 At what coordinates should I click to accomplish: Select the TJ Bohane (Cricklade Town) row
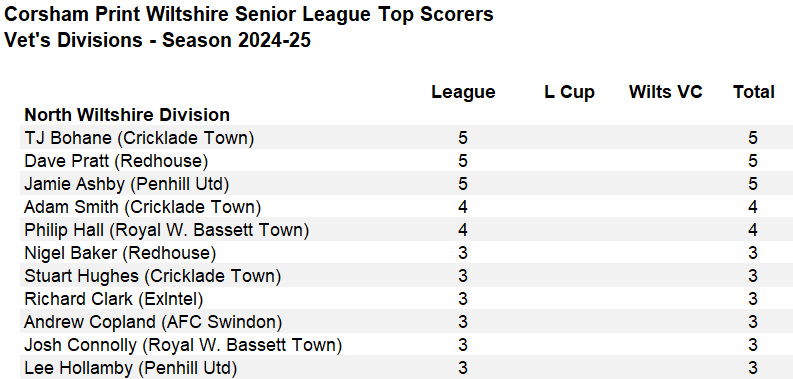click(x=396, y=138)
